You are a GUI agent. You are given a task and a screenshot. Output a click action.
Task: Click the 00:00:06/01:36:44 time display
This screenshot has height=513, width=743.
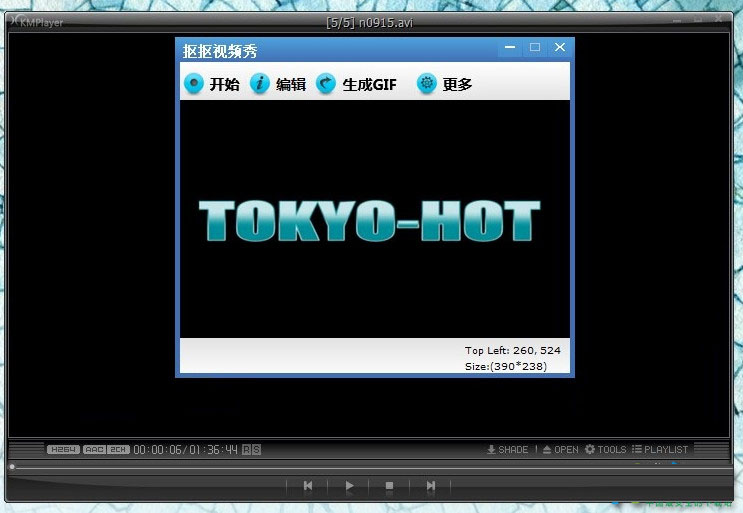click(x=185, y=450)
